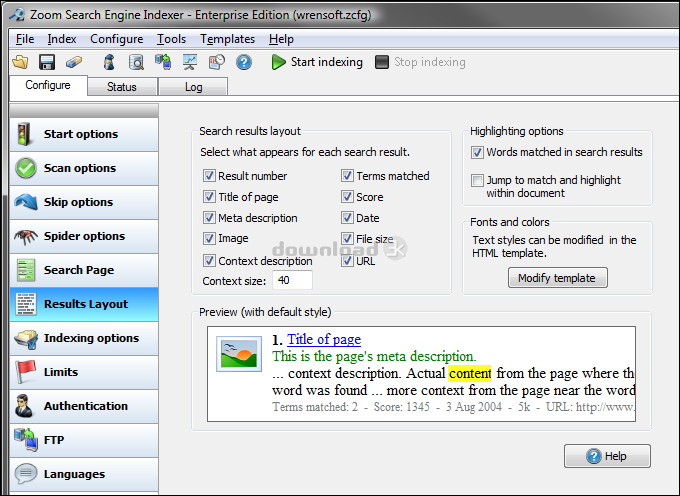Click the wizard figure toolbar icon
The height and width of the screenshot is (496, 680).
point(109,62)
